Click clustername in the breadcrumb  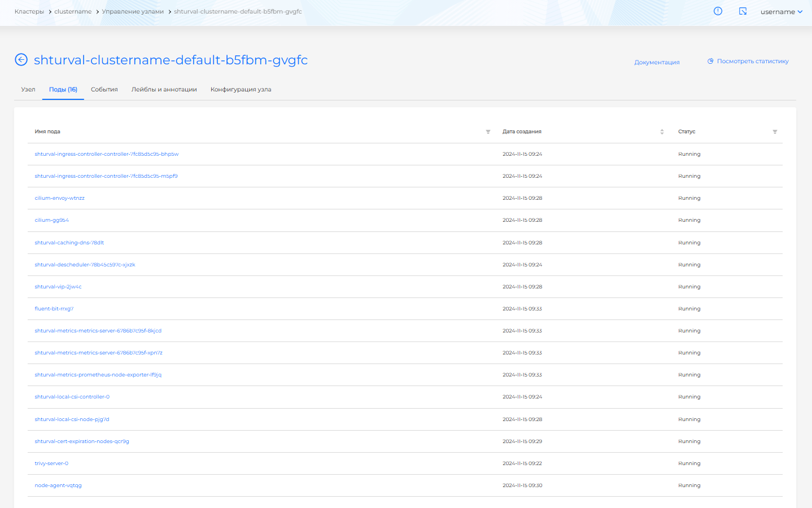click(73, 12)
